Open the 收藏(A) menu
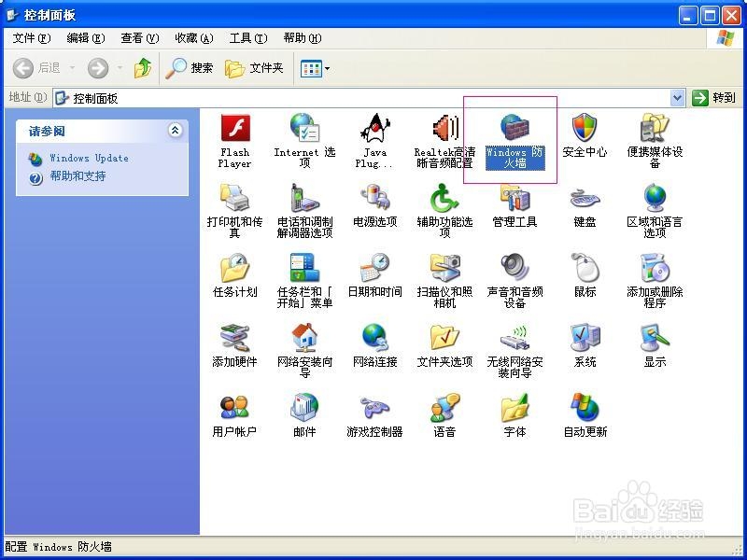The height and width of the screenshot is (560, 747). click(194, 38)
